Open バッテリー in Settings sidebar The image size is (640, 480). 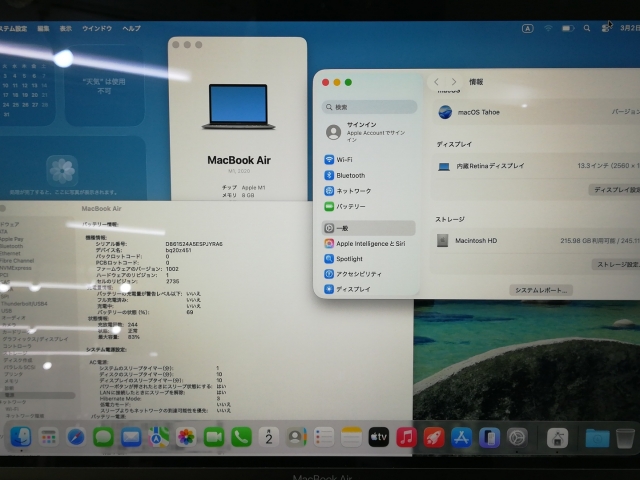[x=369, y=206]
